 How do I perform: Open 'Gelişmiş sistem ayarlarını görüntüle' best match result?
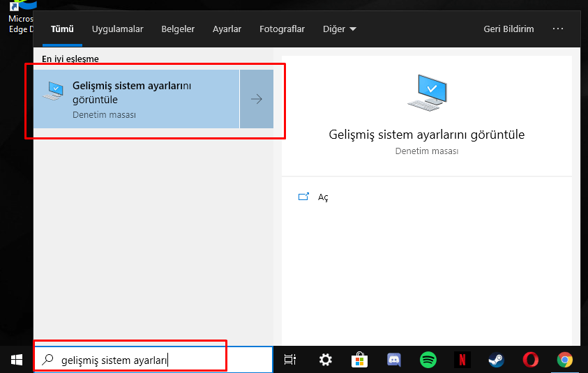pos(137,99)
